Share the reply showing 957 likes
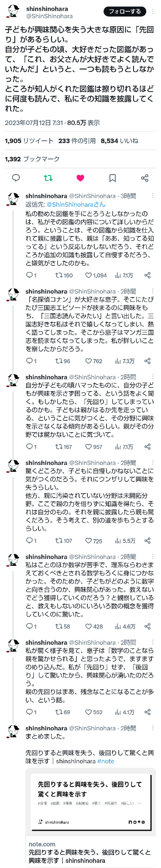Screen dimensions: 161x868 [147, 447]
